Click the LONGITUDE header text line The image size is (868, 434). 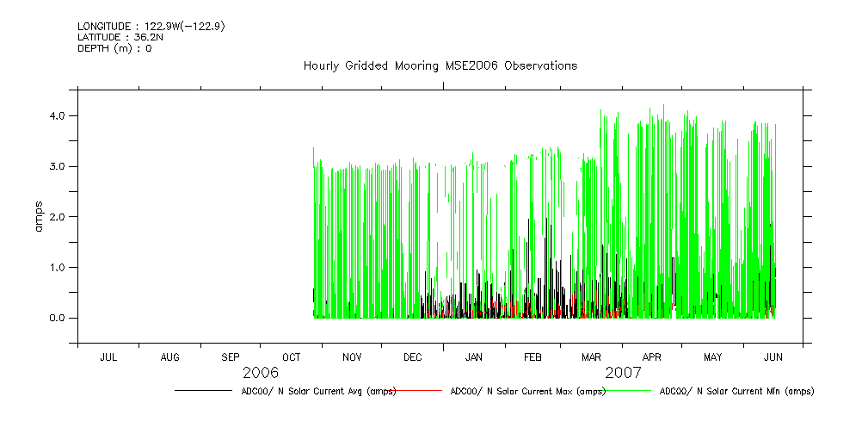coord(138,27)
